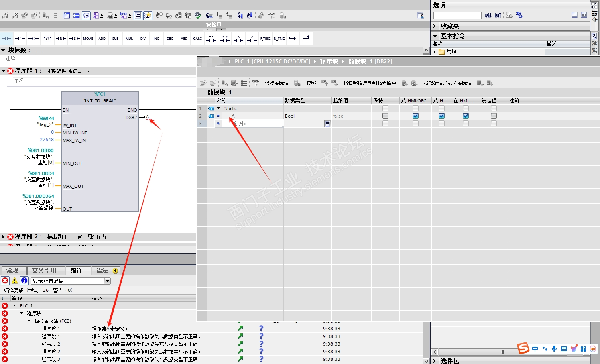Show errors filter in compile panel
Image resolution: width=600 pixels, height=364 pixels.
pyautogui.click(x=5, y=281)
